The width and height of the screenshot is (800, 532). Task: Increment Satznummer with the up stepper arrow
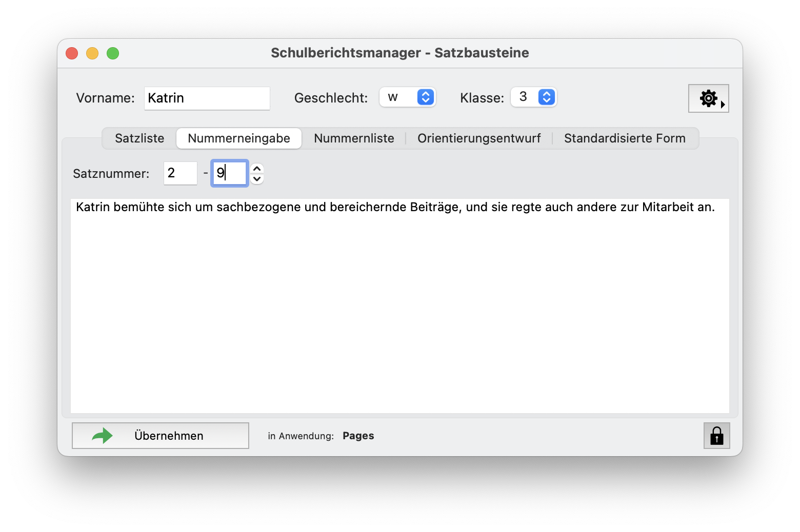(257, 169)
